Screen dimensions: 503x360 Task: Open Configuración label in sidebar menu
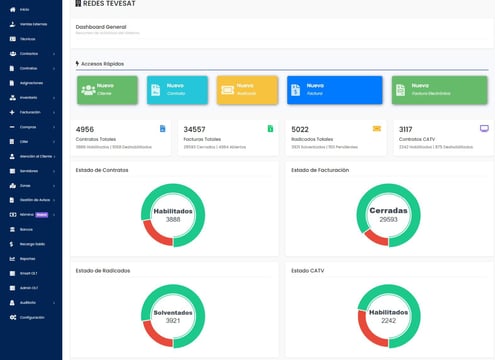32,317
